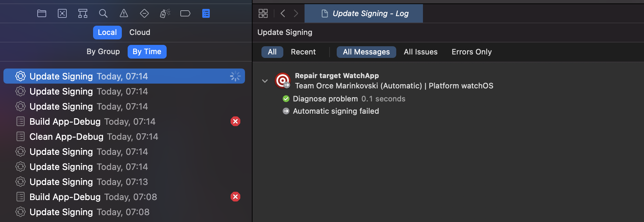This screenshot has height=222, width=644.
Task: Open the All Issues filter tab
Action: click(x=421, y=52)
